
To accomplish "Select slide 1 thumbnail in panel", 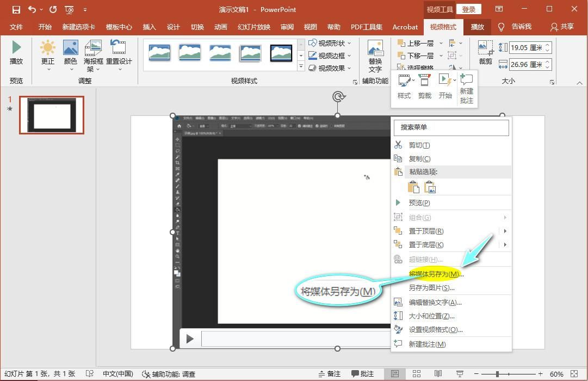I will pyautogui.click(x=52, y=115).
